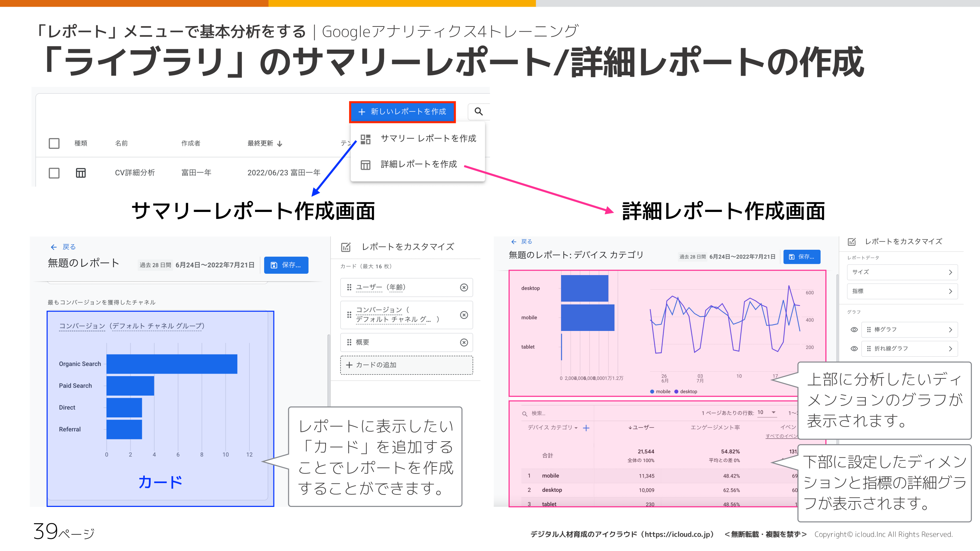Expand the 指標 section chevron

(x=951, y=291)
